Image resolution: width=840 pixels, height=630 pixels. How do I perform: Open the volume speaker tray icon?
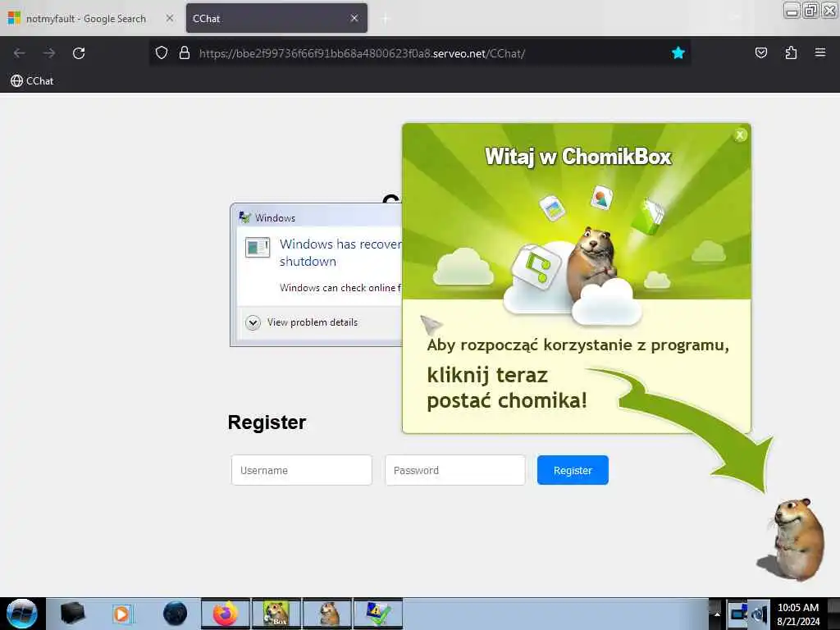pos(759,614)
